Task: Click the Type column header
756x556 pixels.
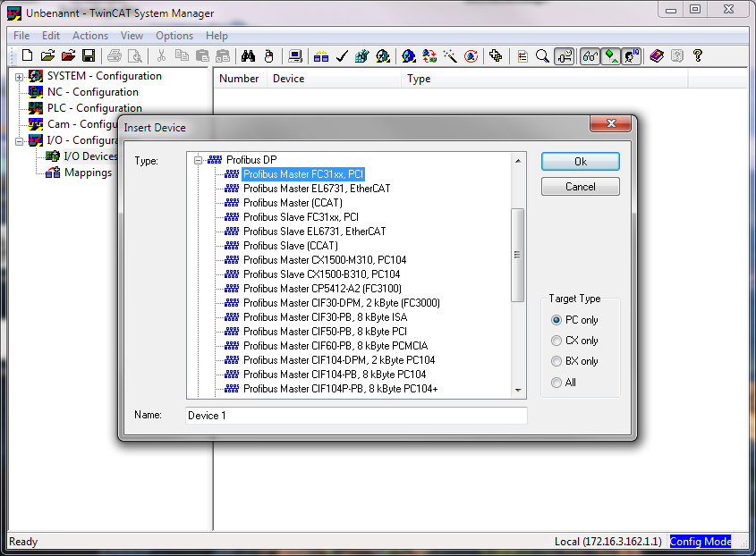Action: coord(544,79)
